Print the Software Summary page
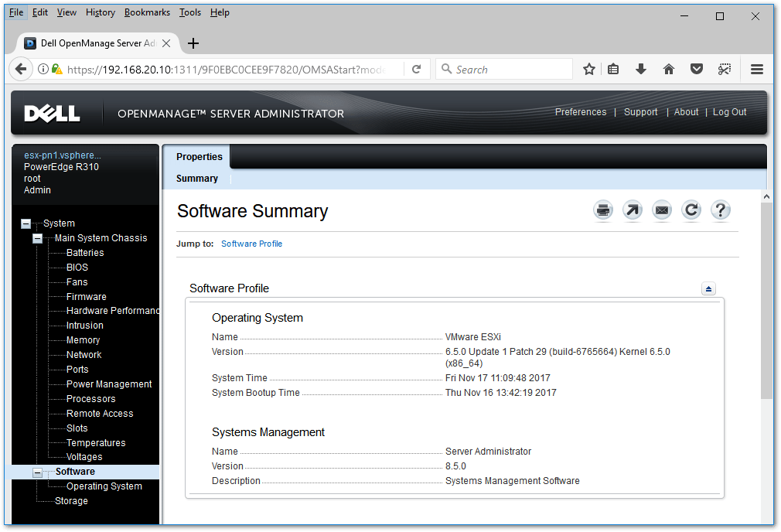This screenshot has height=532, width=781. tap(602, 210)
